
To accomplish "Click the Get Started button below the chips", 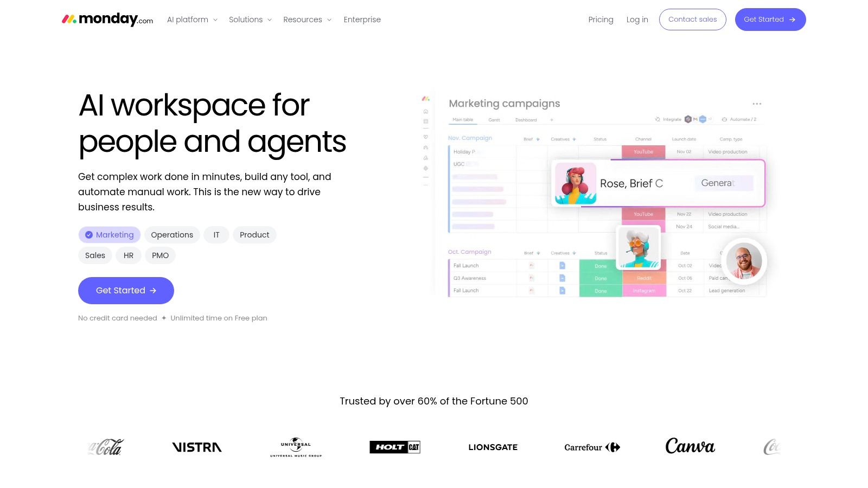I will coord(126,291).
